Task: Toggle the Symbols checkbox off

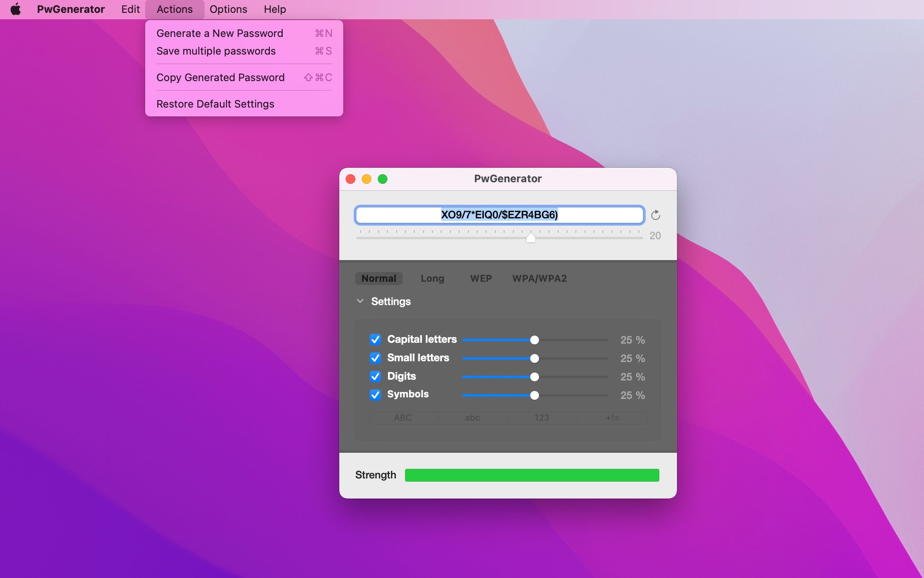Action: pyautogui.click(x=375, y=395)
